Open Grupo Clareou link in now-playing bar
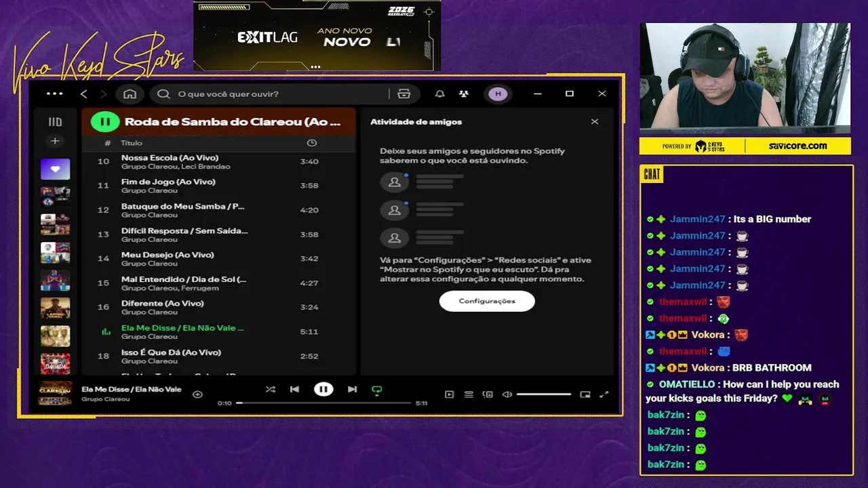The width and height of the screenshot is (868, 488). tap(105, 399)
